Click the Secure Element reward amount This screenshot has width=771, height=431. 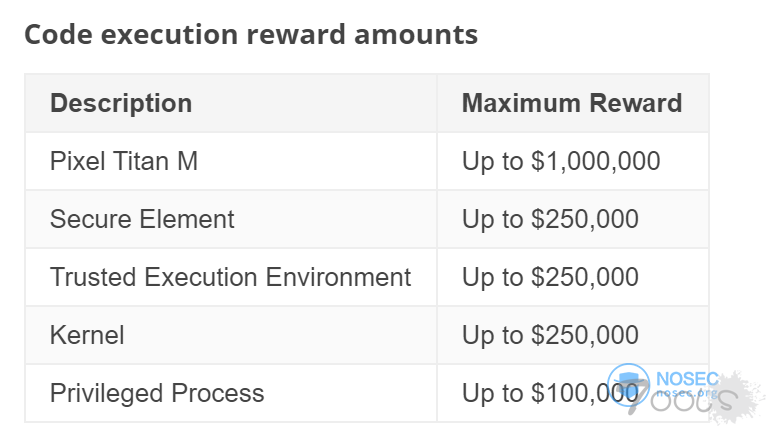(x=550, y=219)
